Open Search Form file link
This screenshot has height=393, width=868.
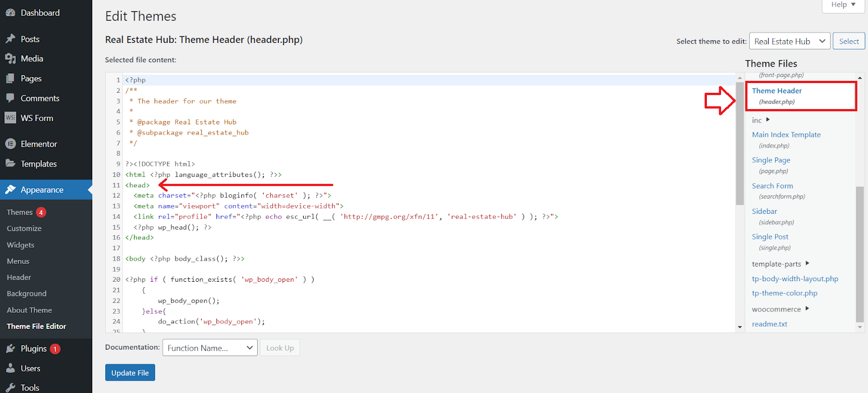(x=773, y=186)
